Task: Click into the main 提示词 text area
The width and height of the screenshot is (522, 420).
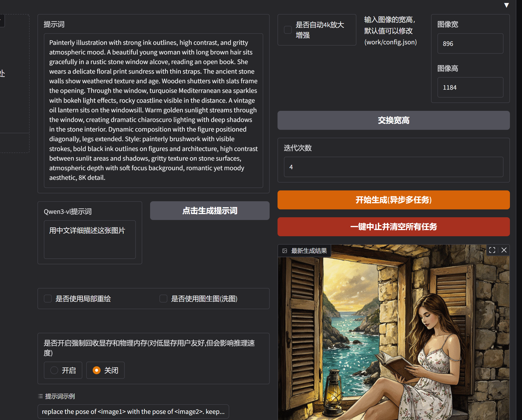Action: [153, 111]
